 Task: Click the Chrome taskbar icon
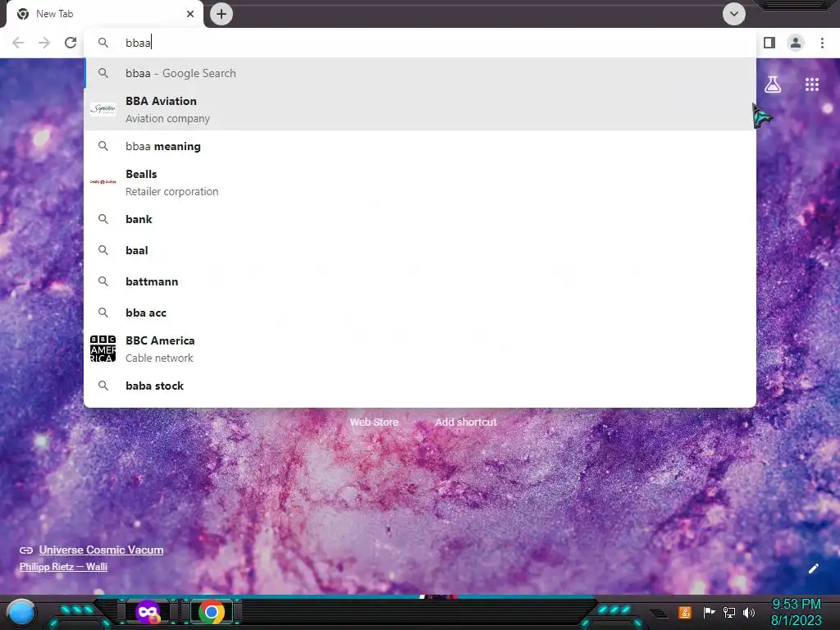tap(212, 612)
